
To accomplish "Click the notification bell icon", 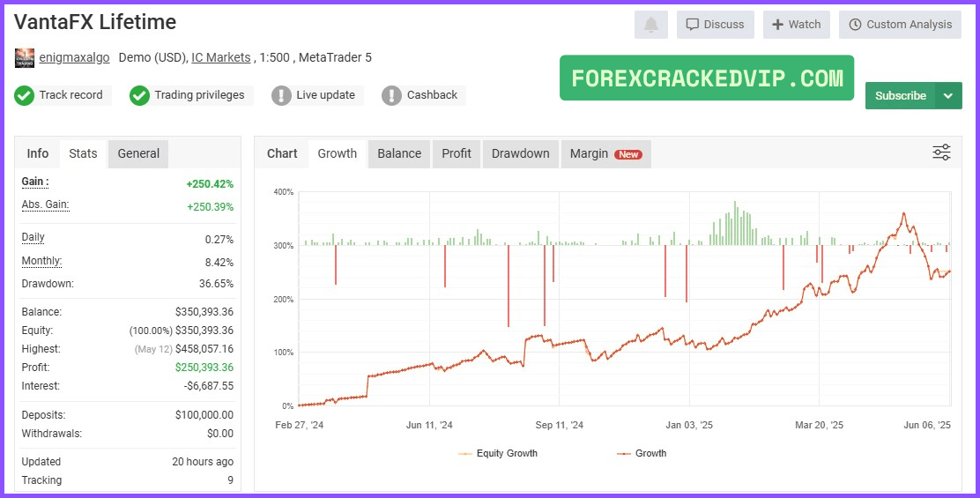I will pos(650,25).
